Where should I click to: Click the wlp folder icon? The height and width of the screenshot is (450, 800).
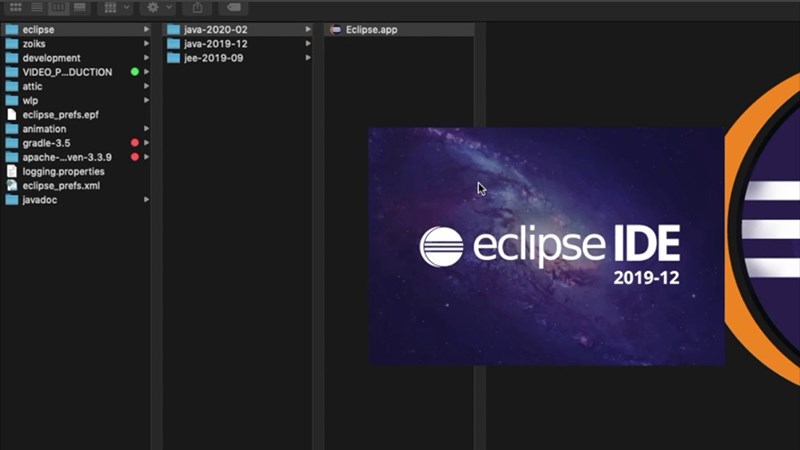(12, 101)
